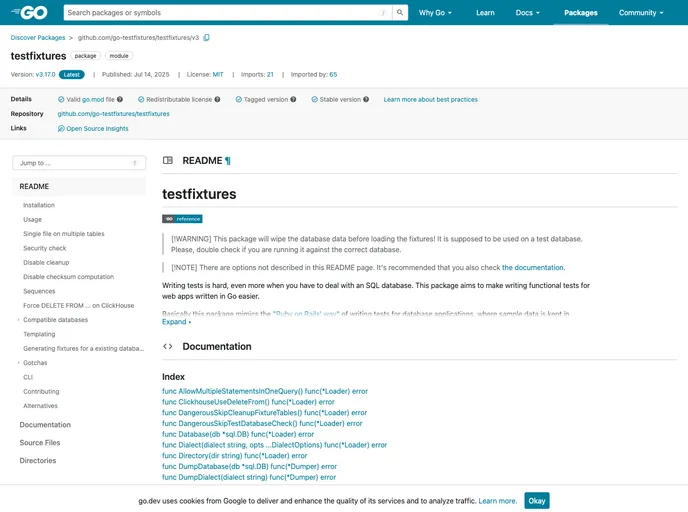This screenshot has width=688, height=512.
Task: Expand the Gotchas tree item
Action: click(x=18, y=363)
